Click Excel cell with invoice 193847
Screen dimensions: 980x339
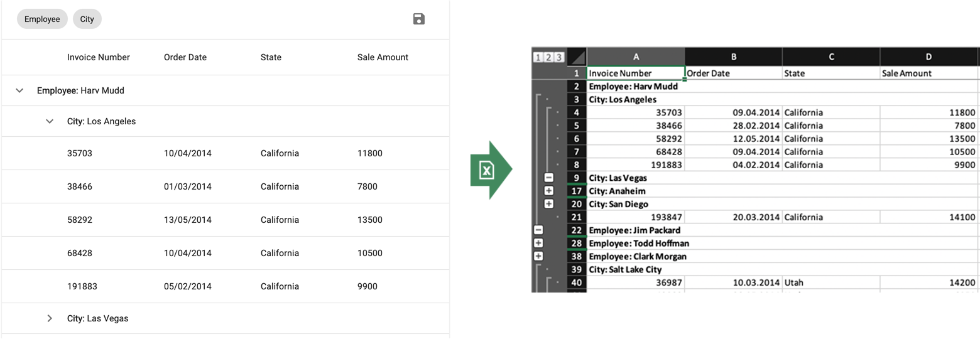point(636,217)
